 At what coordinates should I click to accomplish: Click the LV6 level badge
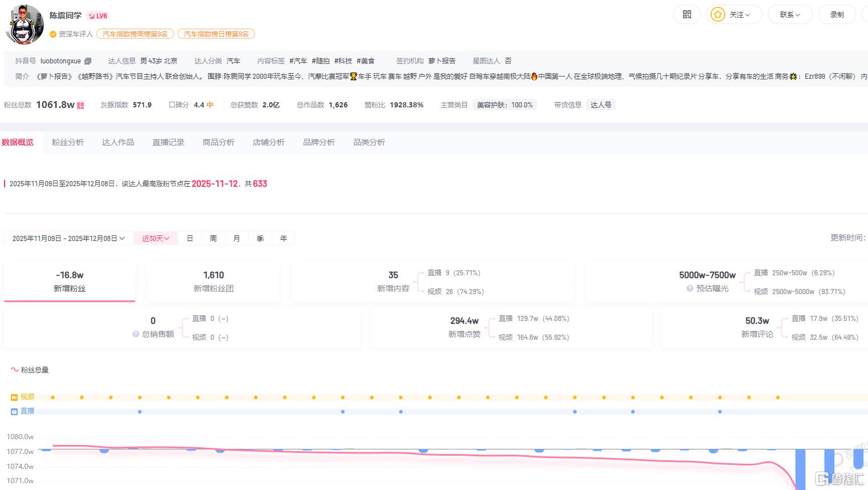[98, 16]
